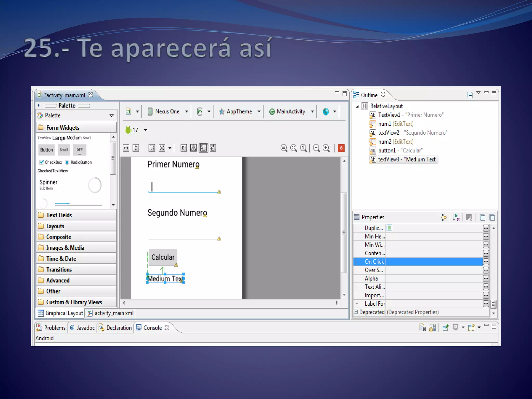The width and height of the screenshot is (532, 399).
Task: Click the red lint warnings badge
Action: (x=341, y=148)
